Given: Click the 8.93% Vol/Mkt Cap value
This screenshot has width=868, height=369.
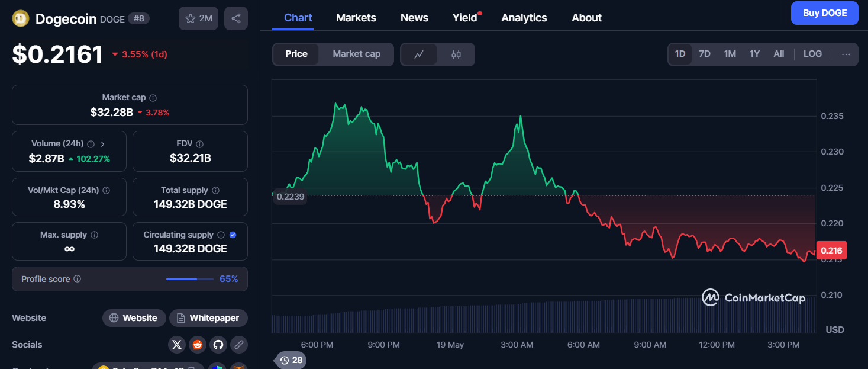Looking at the screenshot, I should click(x=69, y=205).
